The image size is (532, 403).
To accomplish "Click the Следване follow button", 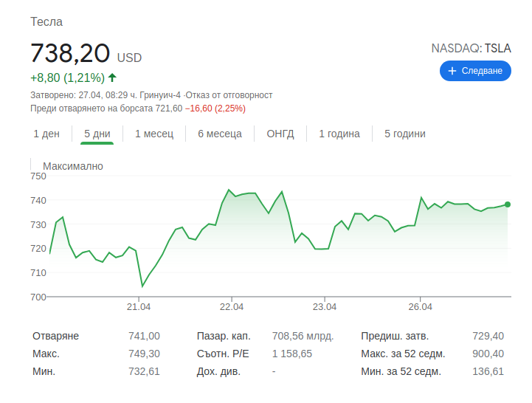I will tap(475, 71).
